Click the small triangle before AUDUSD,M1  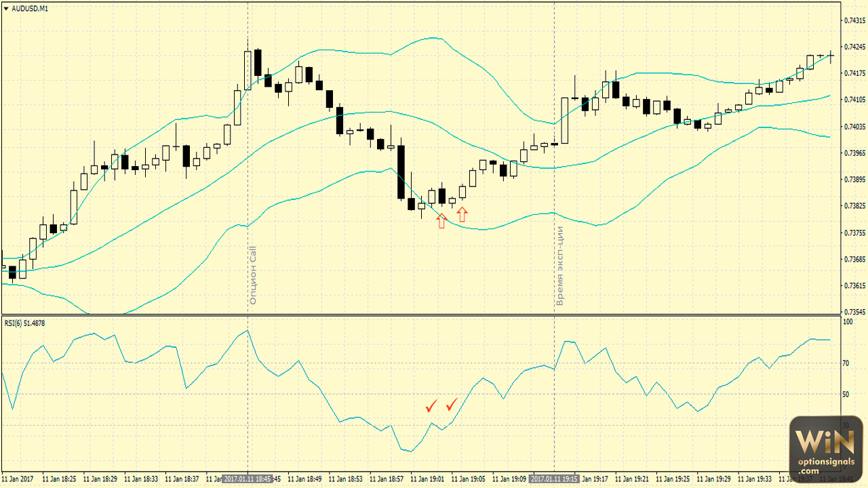click(6, 8)
